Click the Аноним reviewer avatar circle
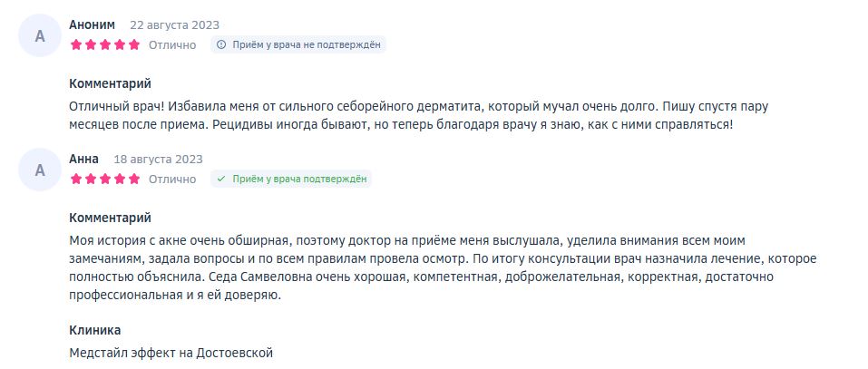 39,35
